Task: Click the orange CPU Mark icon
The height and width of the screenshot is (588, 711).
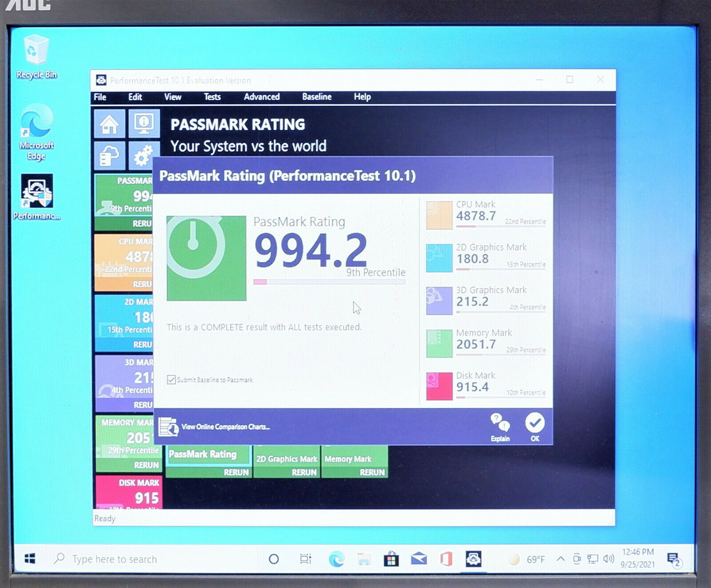Action: (x=439, y=215)
